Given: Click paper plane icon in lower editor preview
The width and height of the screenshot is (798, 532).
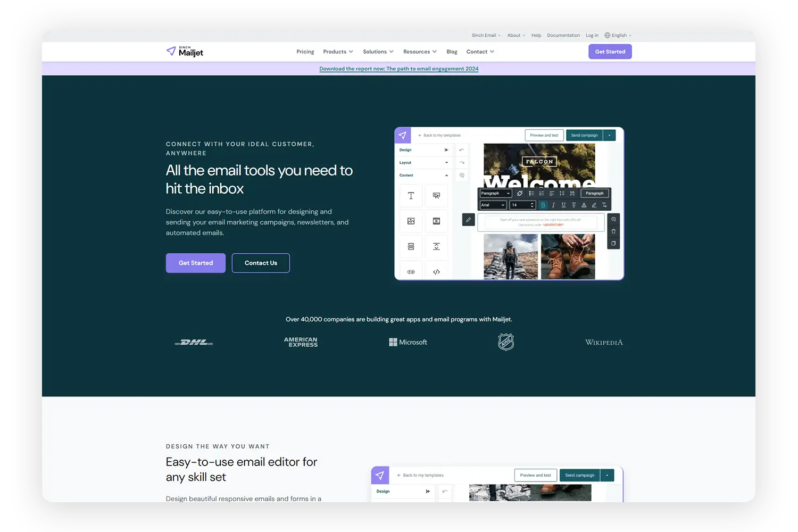Looking at the screenshot, I should click(380, 475).
